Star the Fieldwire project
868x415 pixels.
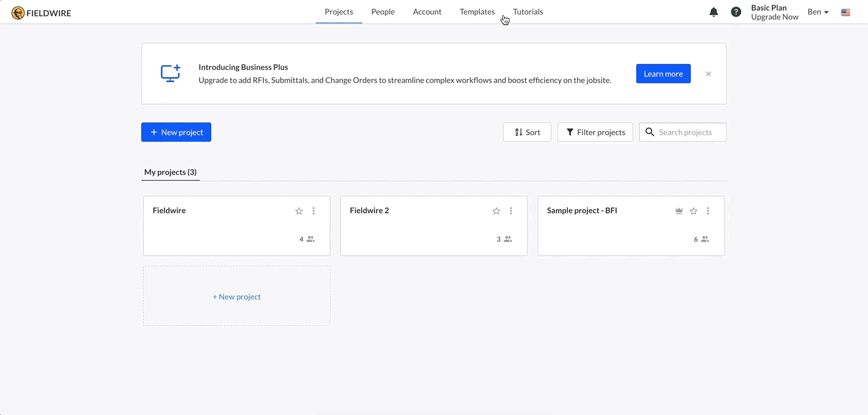click(299, 211)
